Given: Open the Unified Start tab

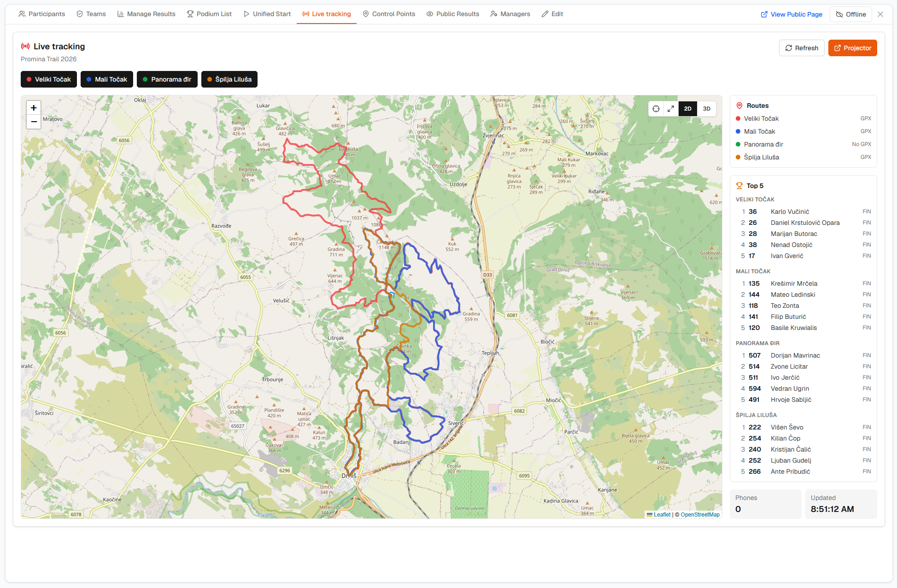Looking at the screenshot, I should [x=267, y=14].
